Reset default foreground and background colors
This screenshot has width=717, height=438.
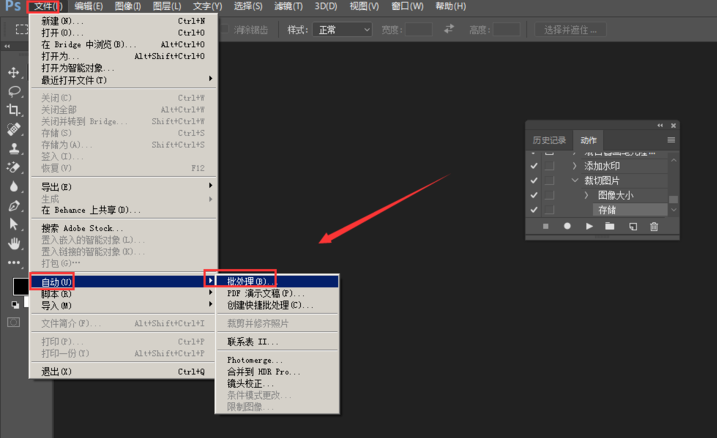[15, 304]
